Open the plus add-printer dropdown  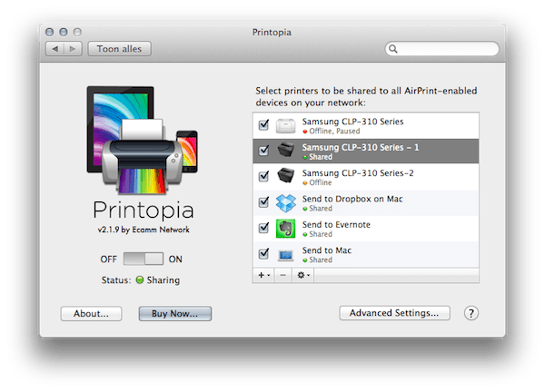click(263, 275)
